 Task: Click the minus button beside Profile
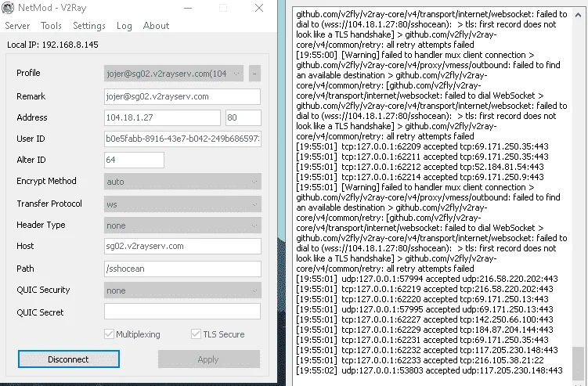(x=254, y=74)
